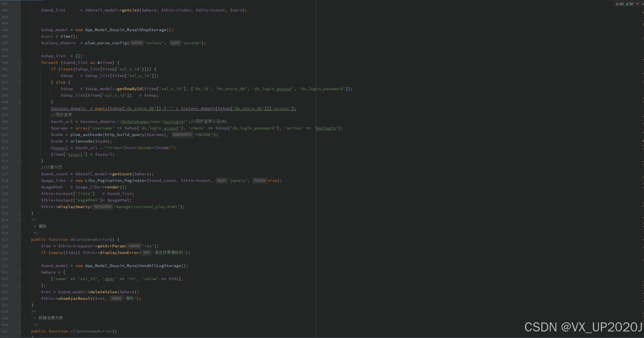644x338 pixels.
Task: Fold the comment block starting at line 524
Action: 19,220
